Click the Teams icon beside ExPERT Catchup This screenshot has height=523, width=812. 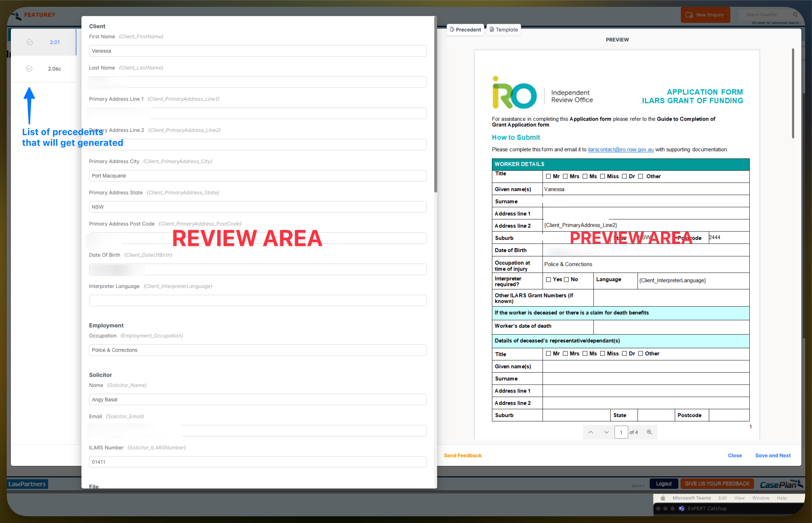click(682, 508)
